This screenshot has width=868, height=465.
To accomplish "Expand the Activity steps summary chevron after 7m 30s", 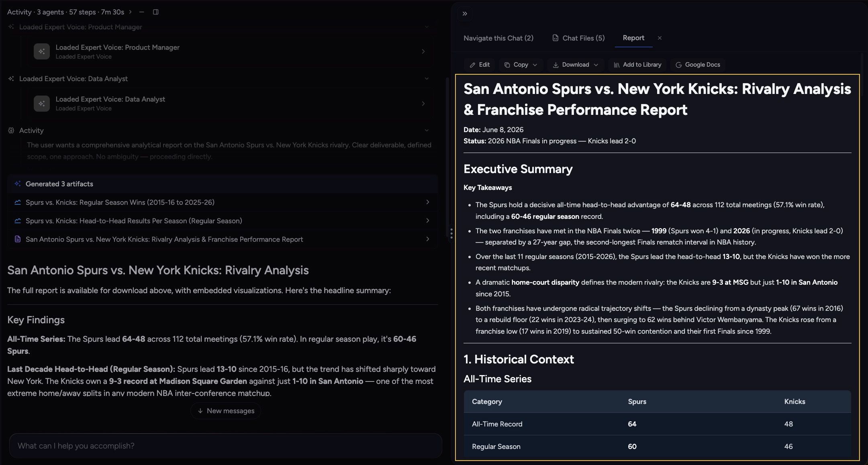I will click(x=130, y=12).
